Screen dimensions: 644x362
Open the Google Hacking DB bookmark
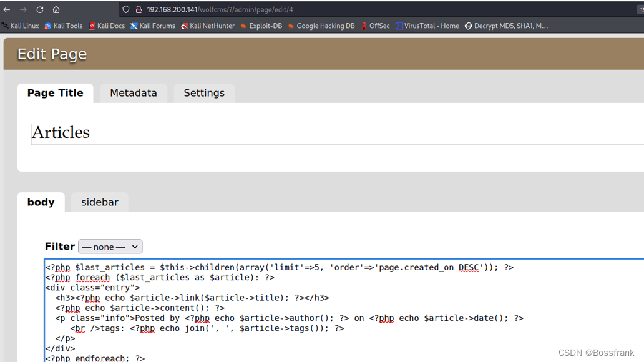click(x=321, y=26)
